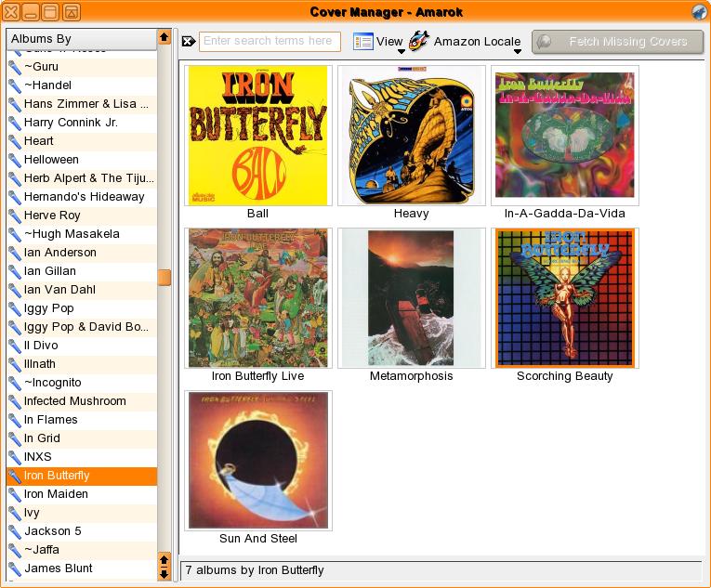
Task: Select Ian Van Dahl in artist list
Action: [x=82, y=290]
